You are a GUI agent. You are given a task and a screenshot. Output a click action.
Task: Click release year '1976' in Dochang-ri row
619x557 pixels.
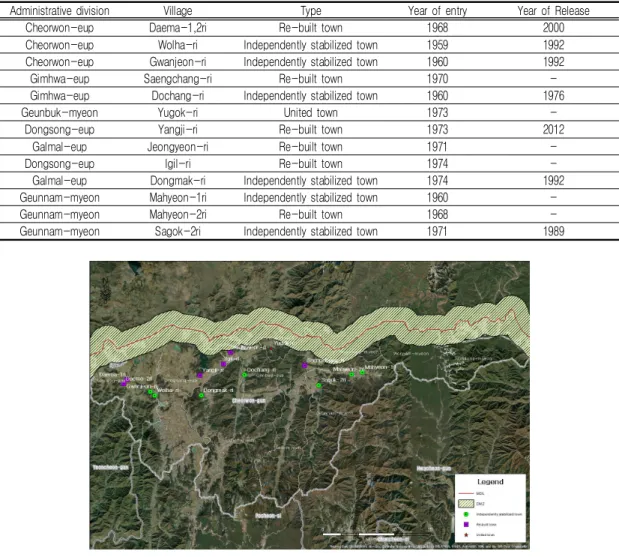click(553, 96)
